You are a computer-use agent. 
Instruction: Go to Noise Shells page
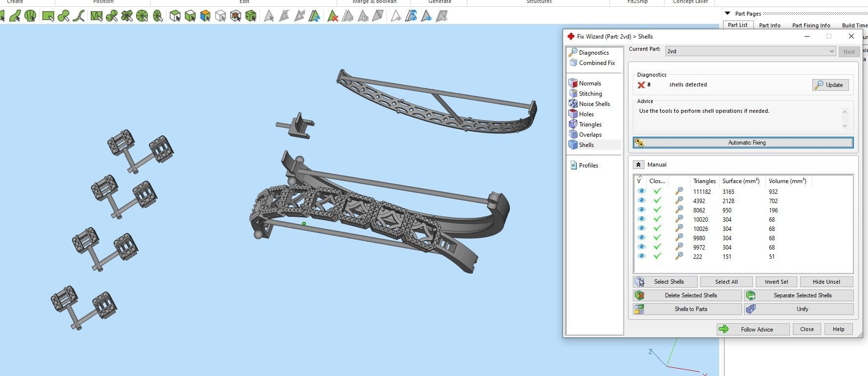(x=594, y=104)
